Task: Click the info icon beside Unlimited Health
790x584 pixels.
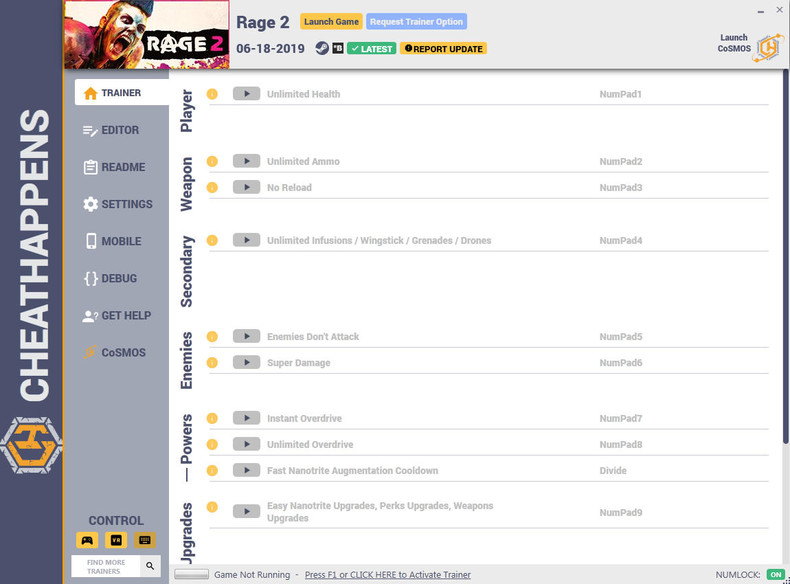Action: (212, 94)
